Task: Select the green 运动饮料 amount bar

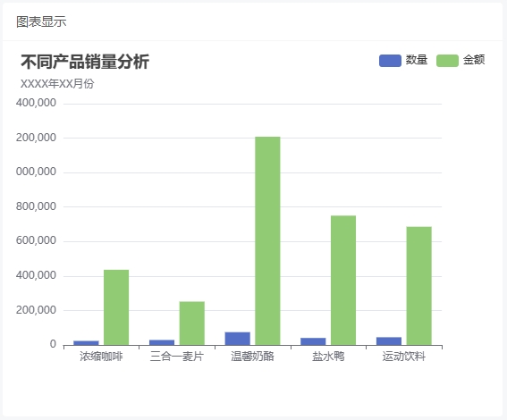Action: pos(419,286)
